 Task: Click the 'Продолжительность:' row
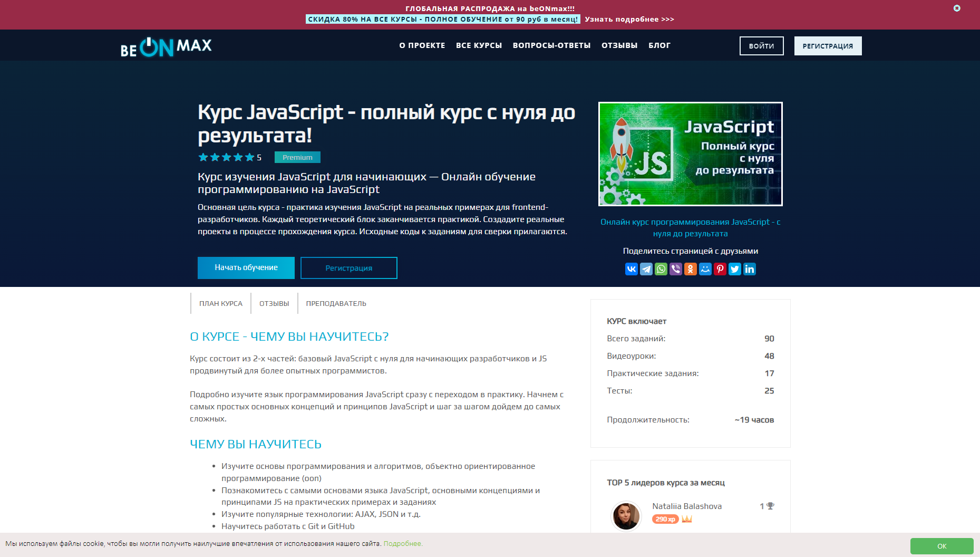coord(691,420)
